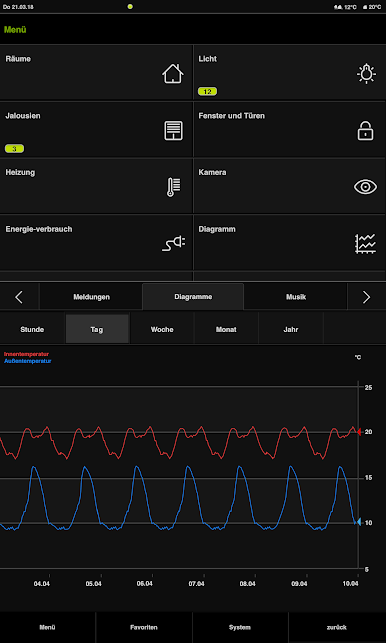The image size is (386, 643).
Task: Go to next tabs with right chevron
Action: [x=366, y=297]
